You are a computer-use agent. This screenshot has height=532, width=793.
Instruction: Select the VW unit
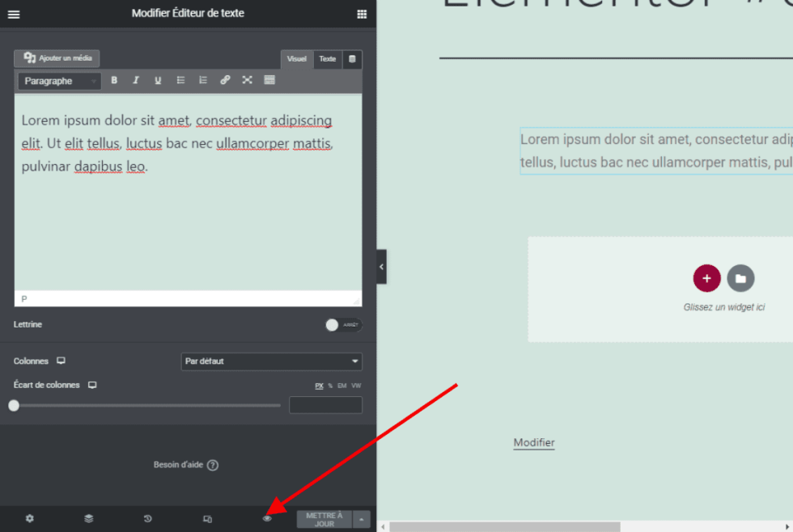click(356, 386)
